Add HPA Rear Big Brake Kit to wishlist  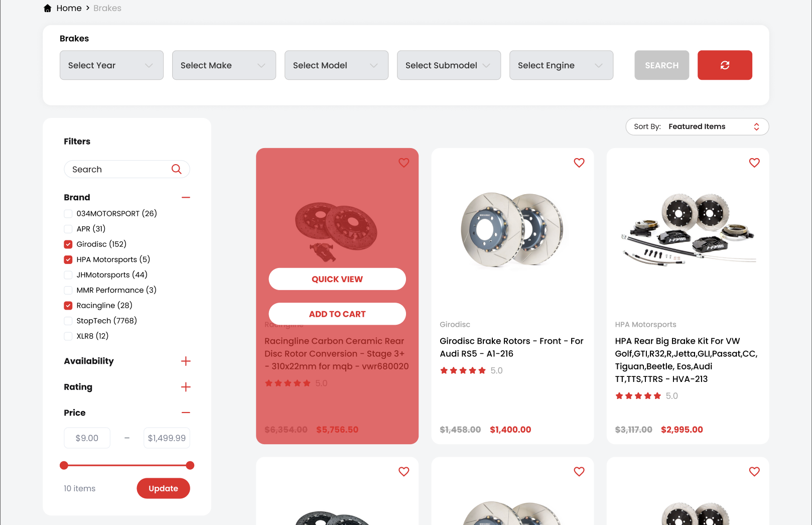pos(754,163)
